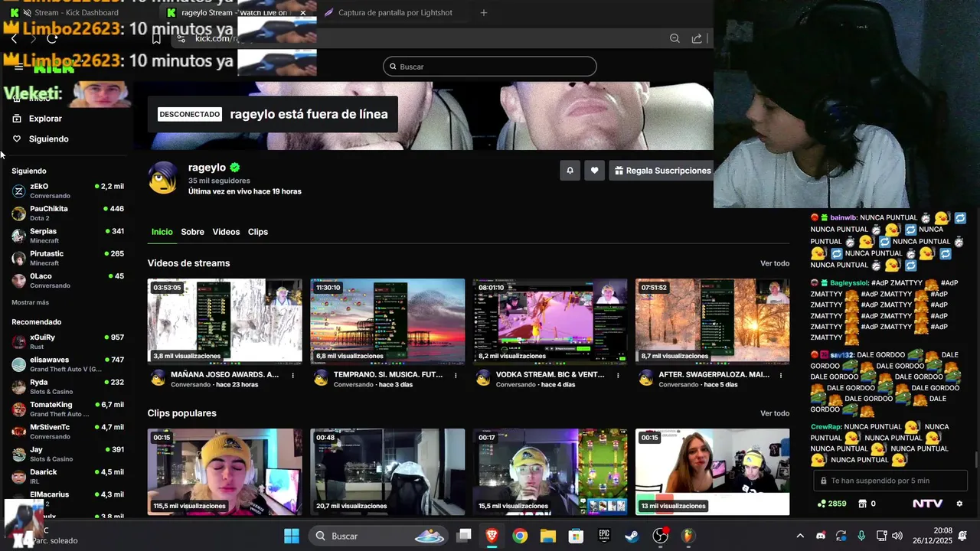The image size is (980, 551).
Task: Open recommended channel TomateKing
Action: (x=67, y=409)
